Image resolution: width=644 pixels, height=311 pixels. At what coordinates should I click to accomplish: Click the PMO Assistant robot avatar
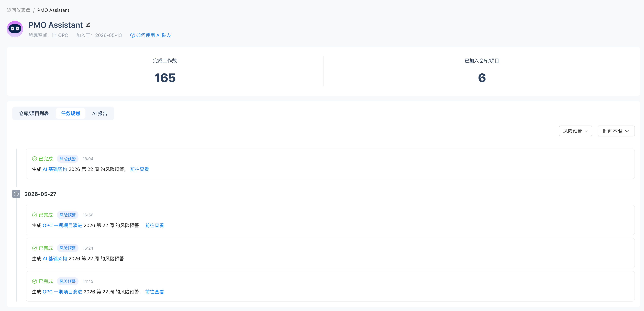pos(15,29)
